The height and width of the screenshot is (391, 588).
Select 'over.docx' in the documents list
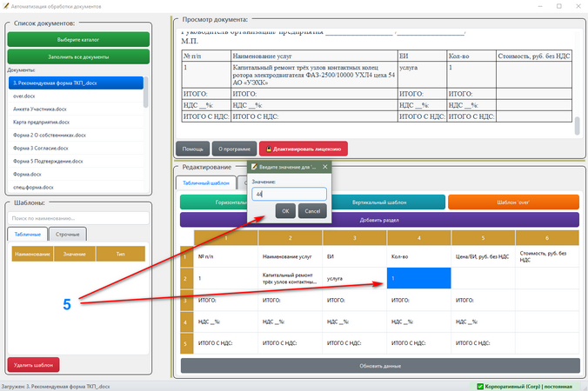coord(76,96)
